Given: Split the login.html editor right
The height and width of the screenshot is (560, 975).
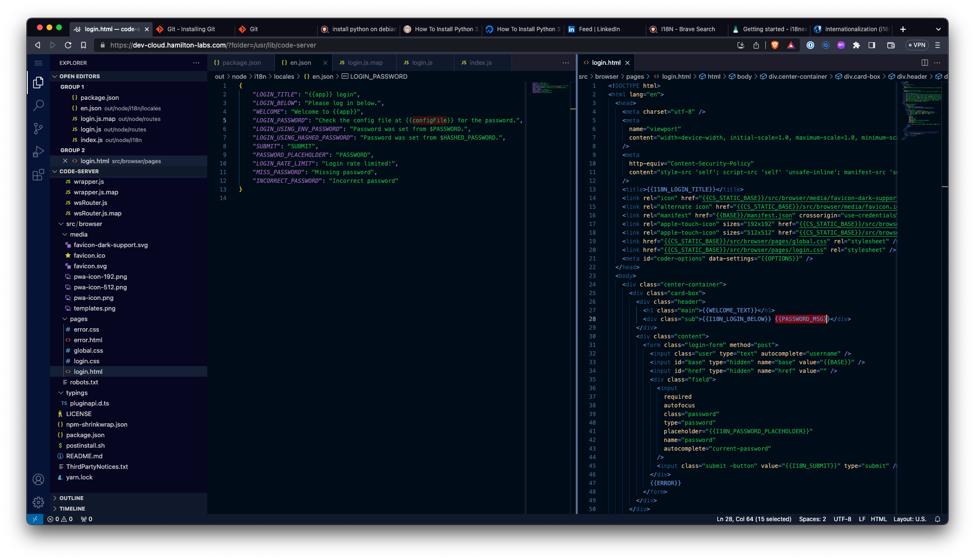Looking at the screenshot, I should pos(924,63).
